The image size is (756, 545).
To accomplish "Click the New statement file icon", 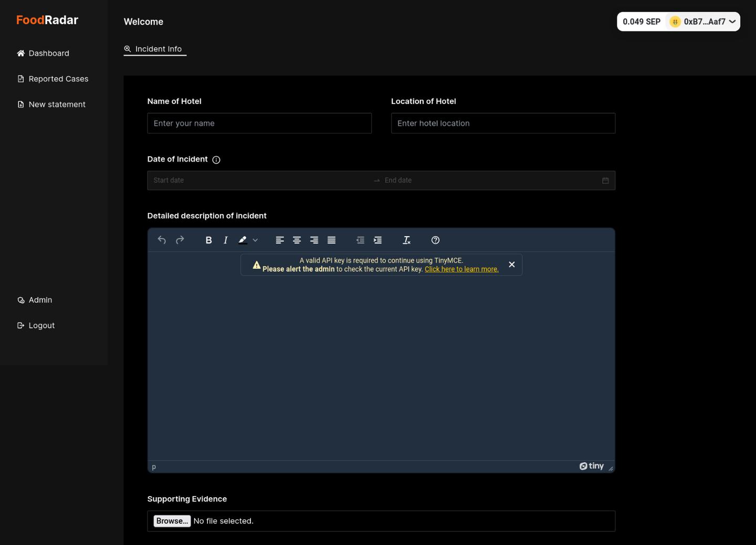I will tap(21, 104).
